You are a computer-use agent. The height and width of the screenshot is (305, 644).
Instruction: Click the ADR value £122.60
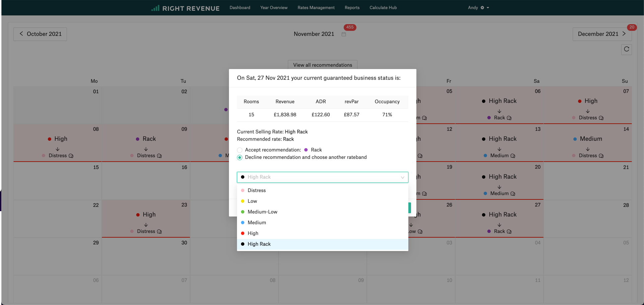[321, 115]
